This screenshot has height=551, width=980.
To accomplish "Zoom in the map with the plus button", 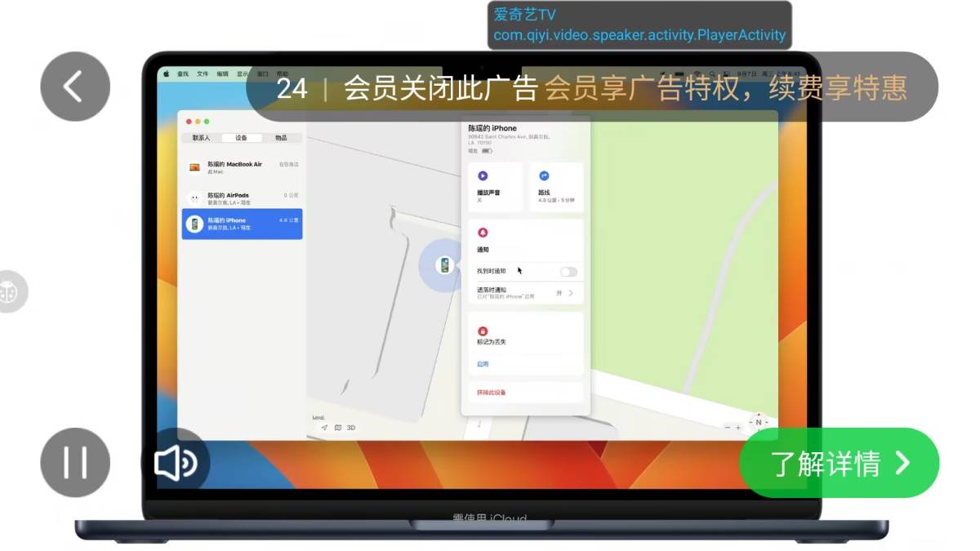I will click(738, 428).
